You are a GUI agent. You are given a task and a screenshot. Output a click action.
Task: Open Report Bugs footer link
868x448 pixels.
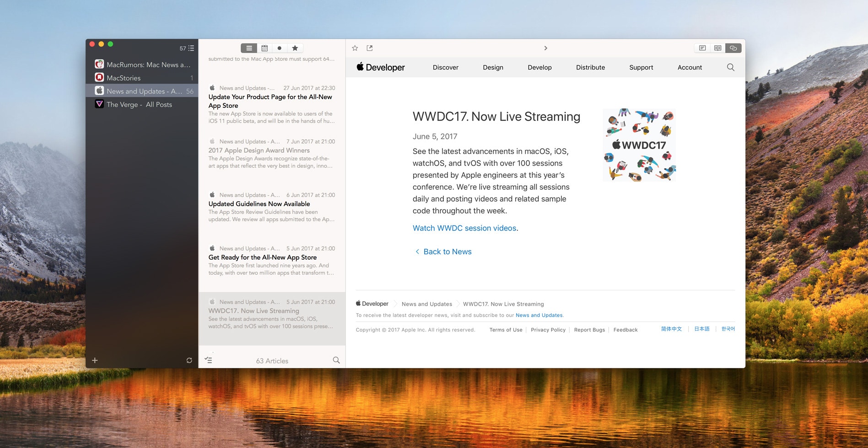[x=589, y=330]
